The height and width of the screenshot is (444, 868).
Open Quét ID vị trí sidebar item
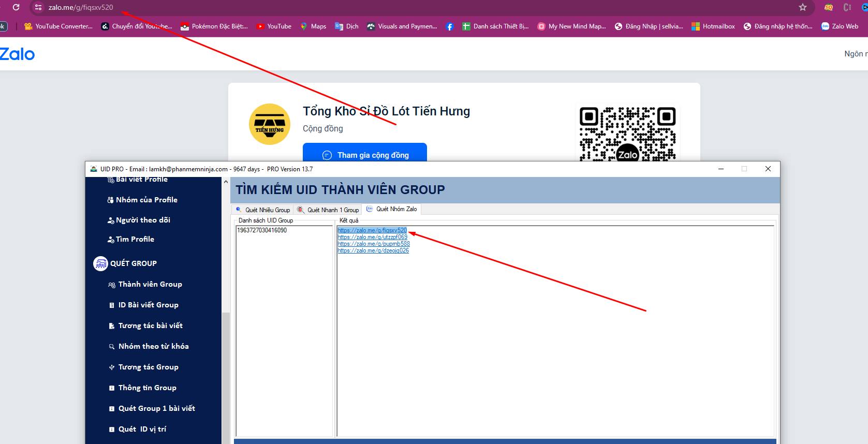point(137,429)
